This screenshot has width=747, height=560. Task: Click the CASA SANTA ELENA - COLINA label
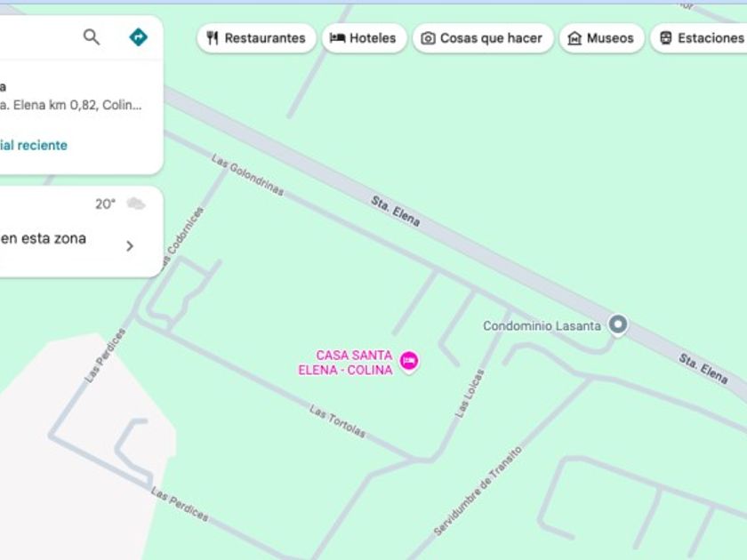(x=345, y=363)
